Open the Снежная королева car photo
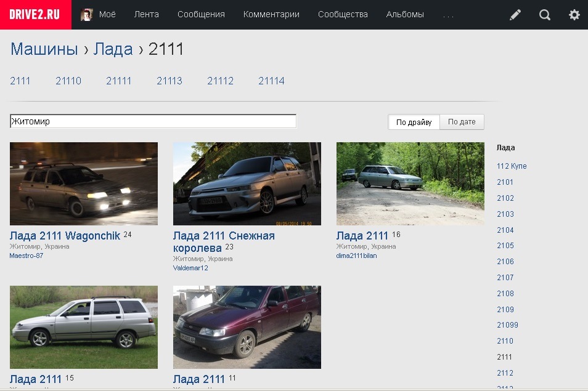The image size is (588, 391). (247, 183)
